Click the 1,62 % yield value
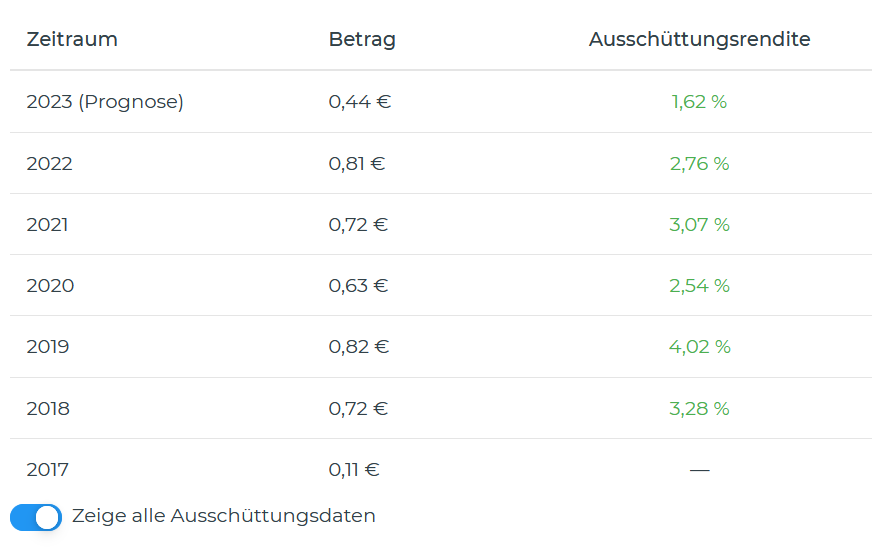Image resolution: width=881 pixels, height=560 pixels. [699, 102]
